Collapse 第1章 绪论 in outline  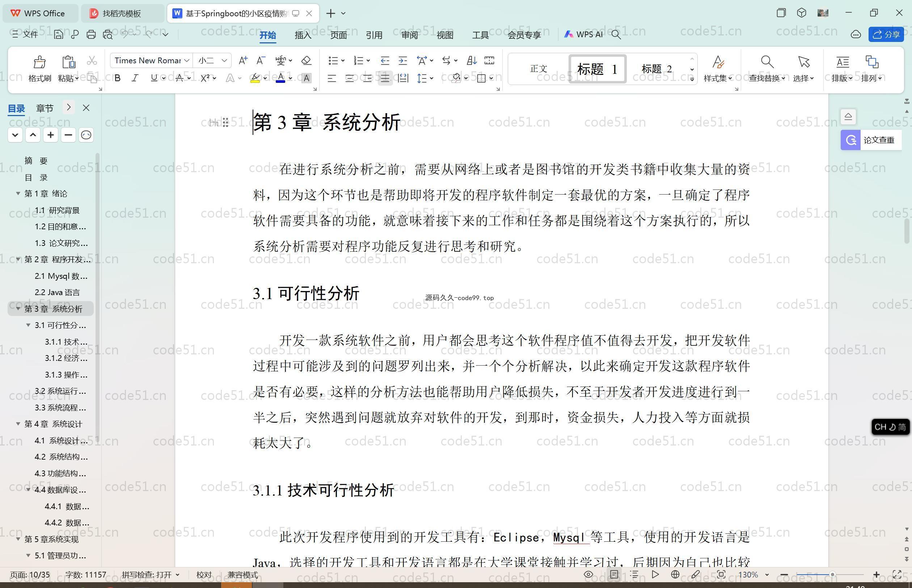pyautogui.click(x=18, y=193)
